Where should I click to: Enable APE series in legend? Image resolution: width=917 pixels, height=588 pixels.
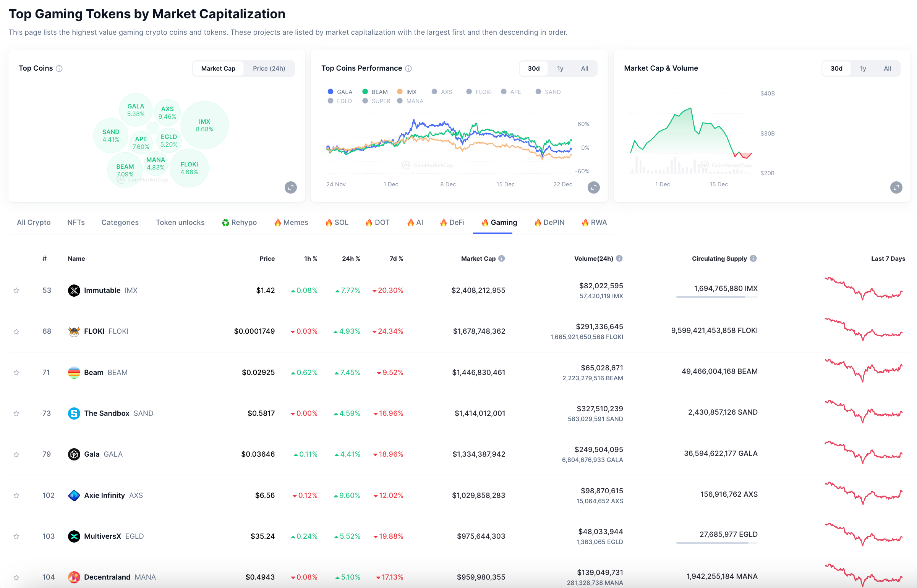click(x=511, y=92)
